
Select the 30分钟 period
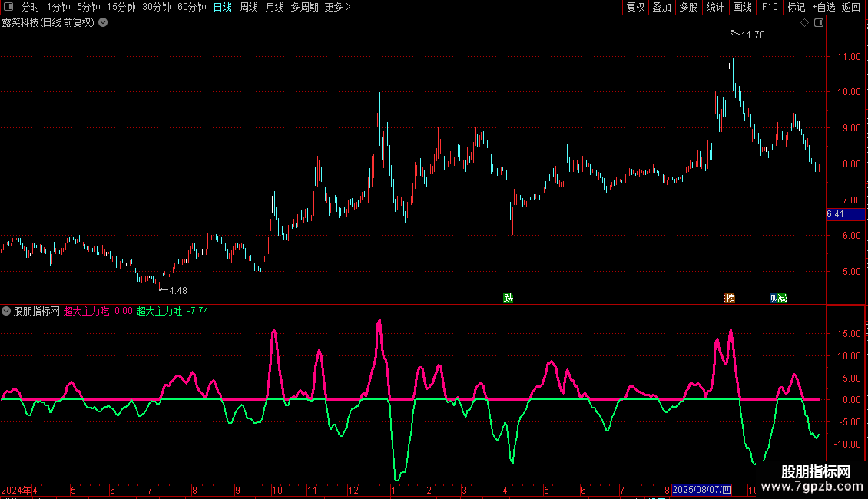(156, 7)
